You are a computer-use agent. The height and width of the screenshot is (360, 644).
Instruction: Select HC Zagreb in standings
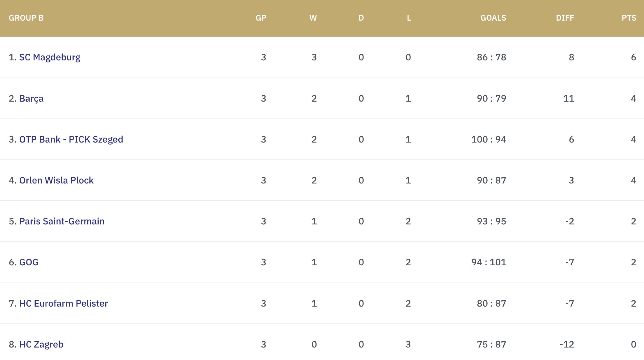coord(41,344)
